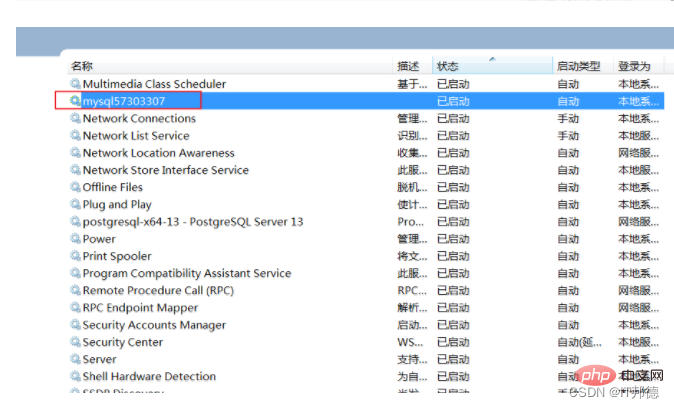Select the Network Store Interface Service name

pos(165,170)
